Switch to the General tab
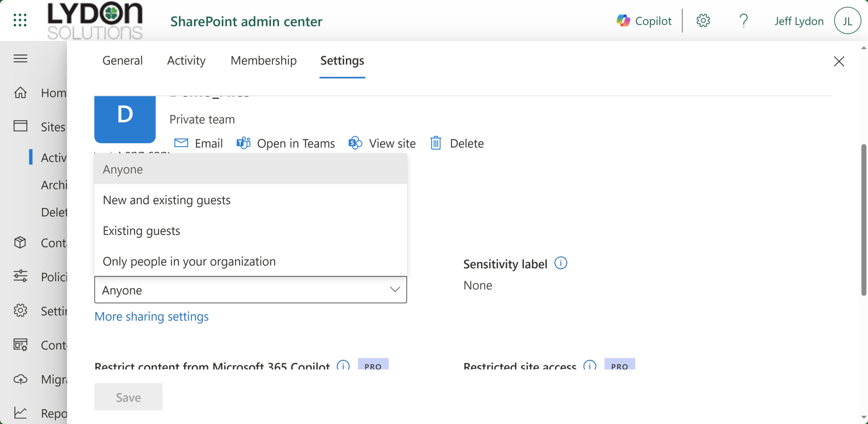The width and height of the screenshot is (868, 424). click(122, 60)
